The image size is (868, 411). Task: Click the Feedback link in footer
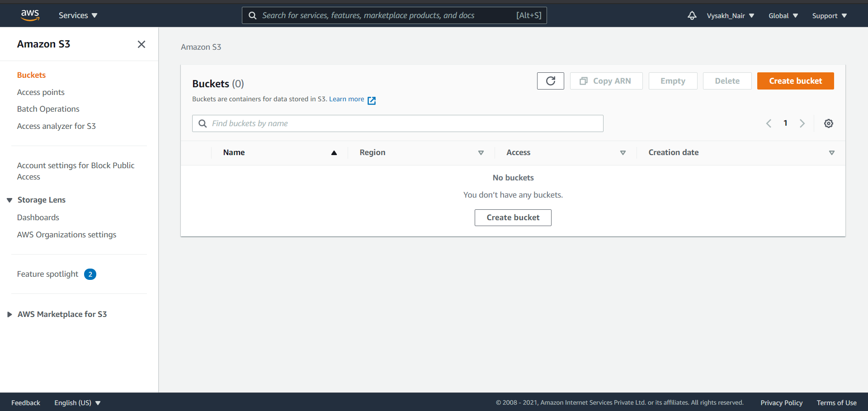26,403
